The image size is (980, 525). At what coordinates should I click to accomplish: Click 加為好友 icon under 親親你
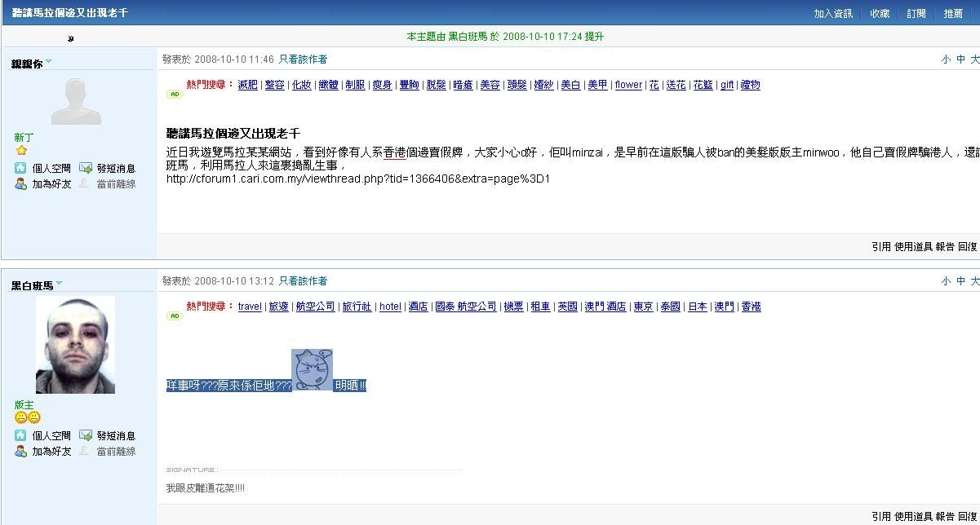20,184
